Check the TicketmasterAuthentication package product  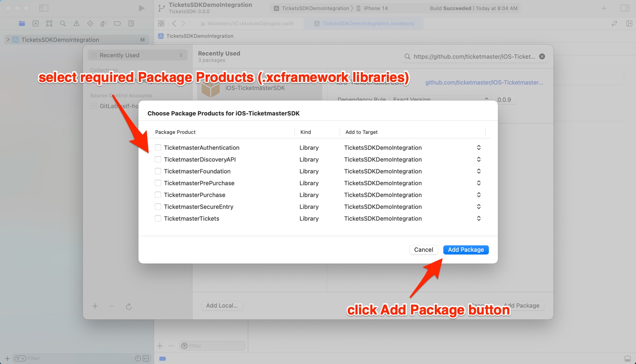(158, 147)
